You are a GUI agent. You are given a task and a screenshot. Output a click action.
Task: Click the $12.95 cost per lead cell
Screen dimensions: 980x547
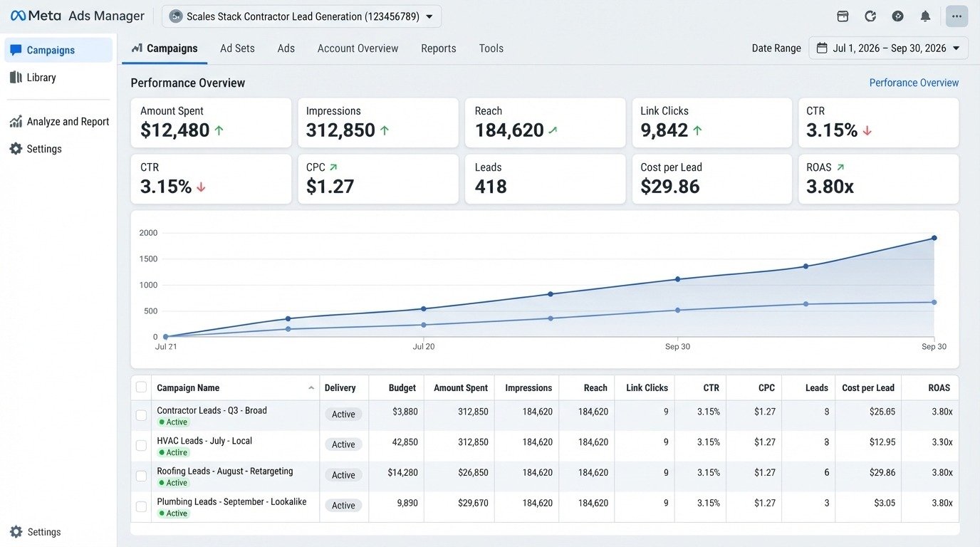click(882, 442)
